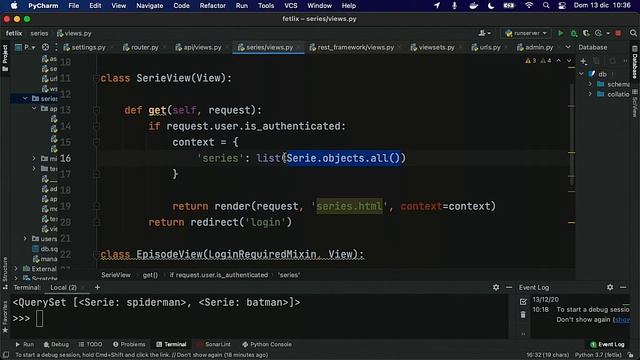Open the user account icon in the toolbar

click(484, 33)
